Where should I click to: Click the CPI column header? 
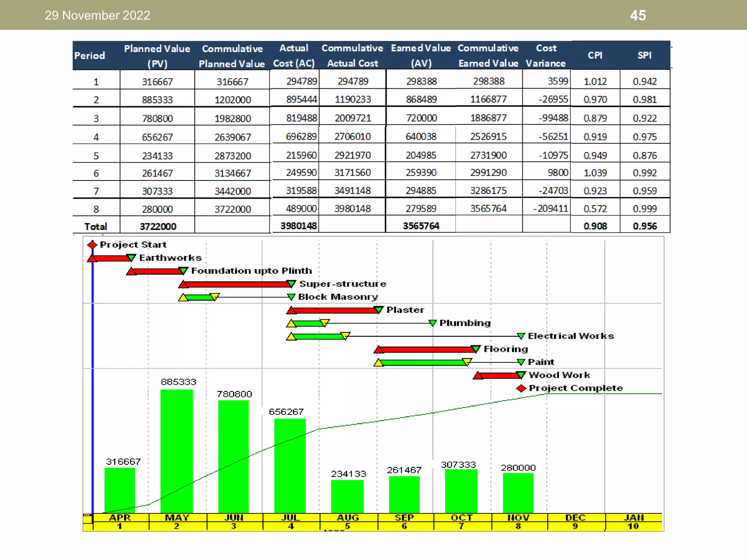coord(595,55)
